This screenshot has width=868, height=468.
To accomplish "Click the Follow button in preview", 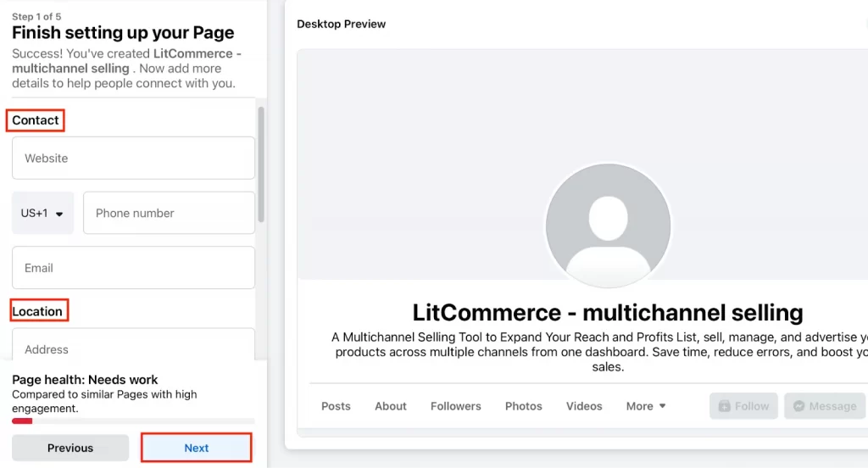I will coord(743,406).
